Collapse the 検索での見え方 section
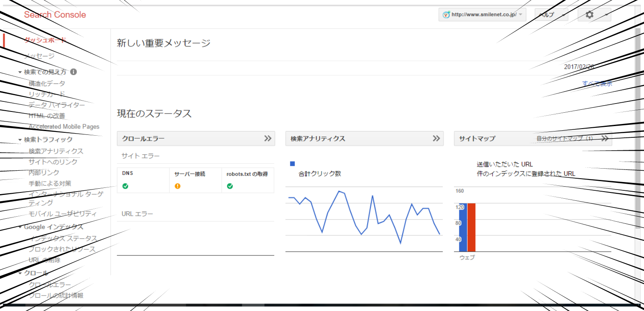The image size is (644, 311). pyautogui.click(x=20, y=72)
